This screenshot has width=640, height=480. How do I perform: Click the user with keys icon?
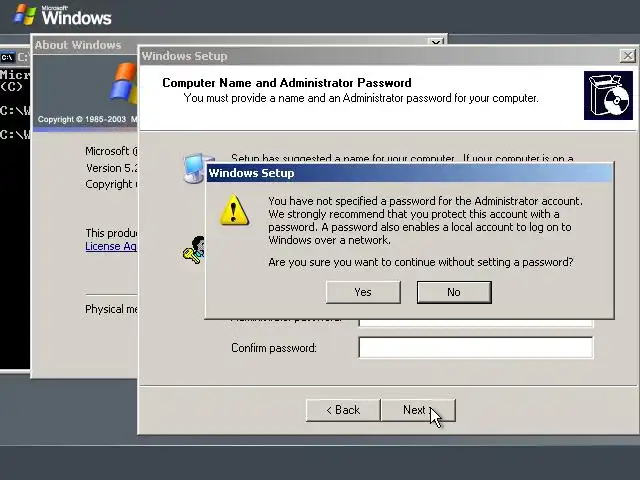click(x=193, y=250)
